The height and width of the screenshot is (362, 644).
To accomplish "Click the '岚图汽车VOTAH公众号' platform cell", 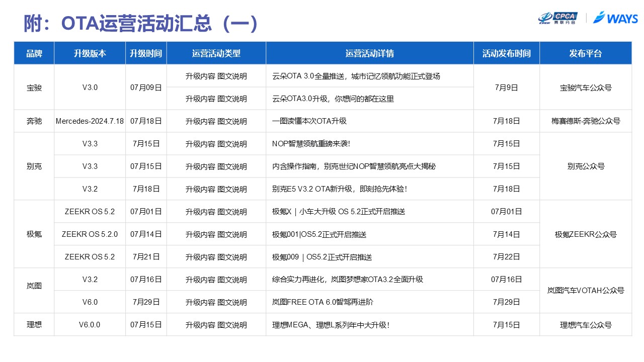I will coord(586,291).
